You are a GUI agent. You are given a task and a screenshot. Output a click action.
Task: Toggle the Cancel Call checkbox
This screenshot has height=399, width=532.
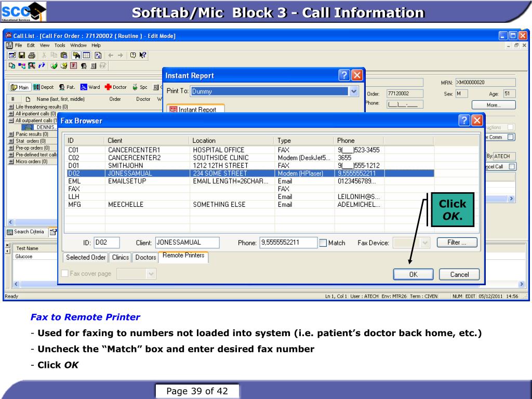512,166
